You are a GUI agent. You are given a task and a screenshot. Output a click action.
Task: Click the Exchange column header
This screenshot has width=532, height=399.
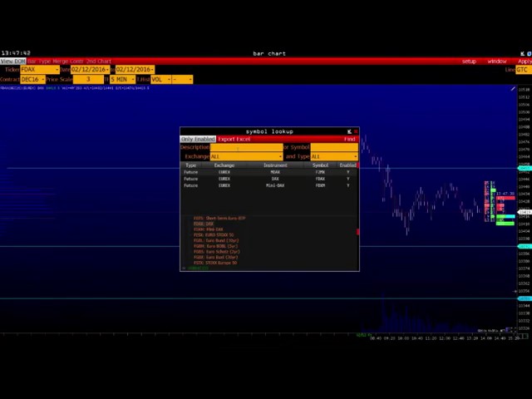point(224,165)
